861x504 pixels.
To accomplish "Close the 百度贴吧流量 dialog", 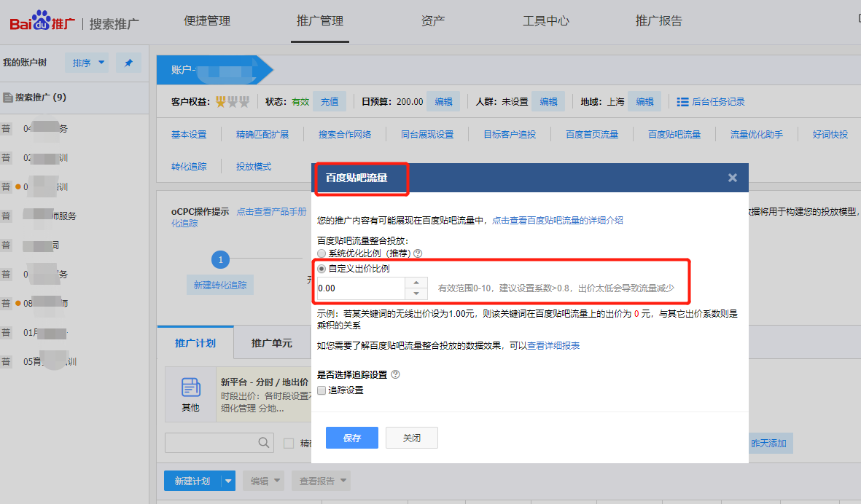I will [732, 178].
